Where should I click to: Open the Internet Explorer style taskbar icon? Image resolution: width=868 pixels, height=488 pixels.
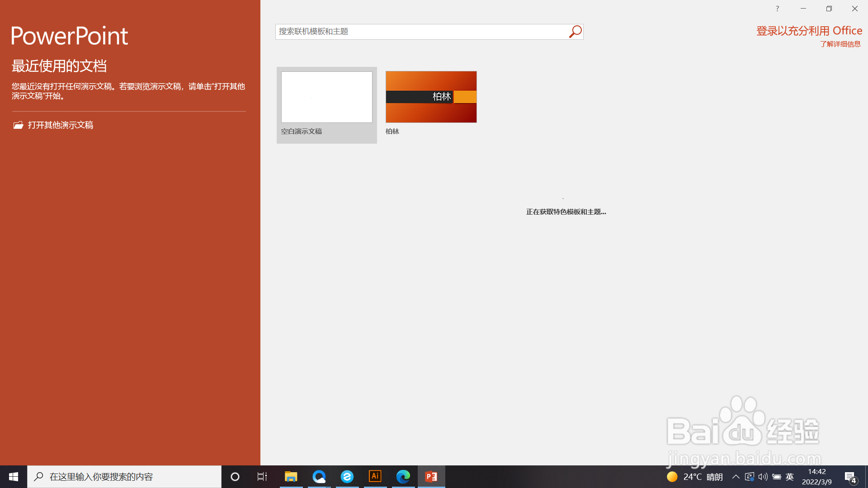[x=347, y=477]
